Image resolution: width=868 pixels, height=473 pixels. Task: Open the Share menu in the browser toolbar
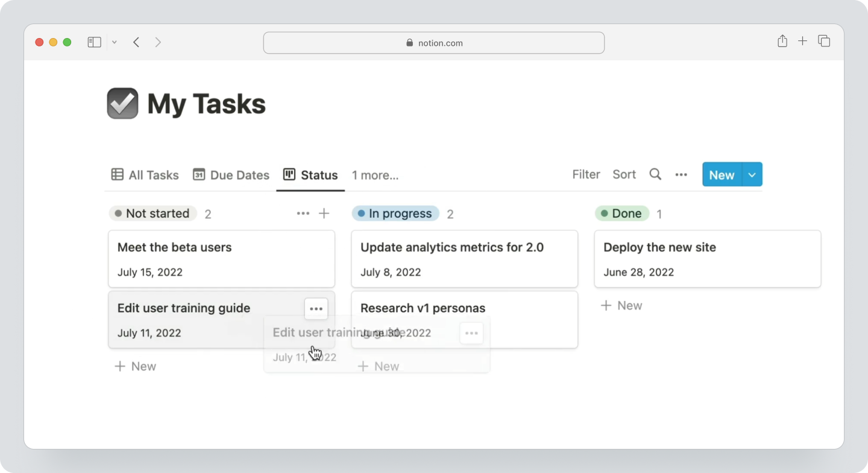782,42
